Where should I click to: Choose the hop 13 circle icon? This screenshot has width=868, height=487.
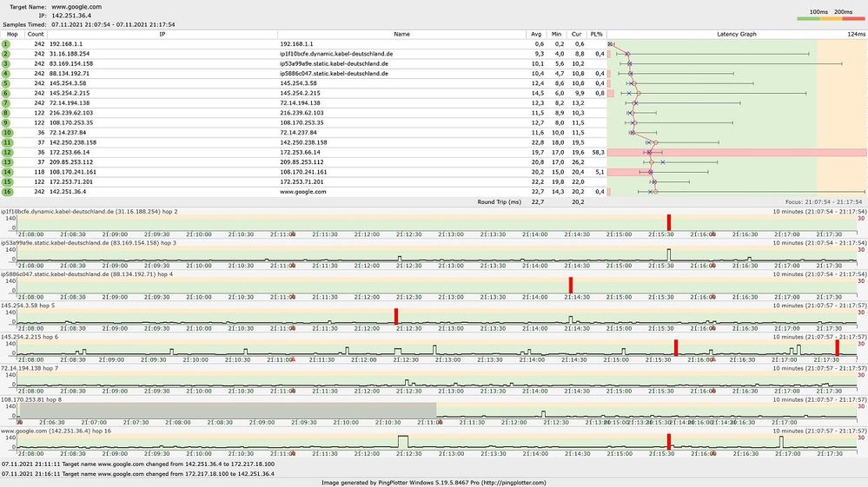7,162
